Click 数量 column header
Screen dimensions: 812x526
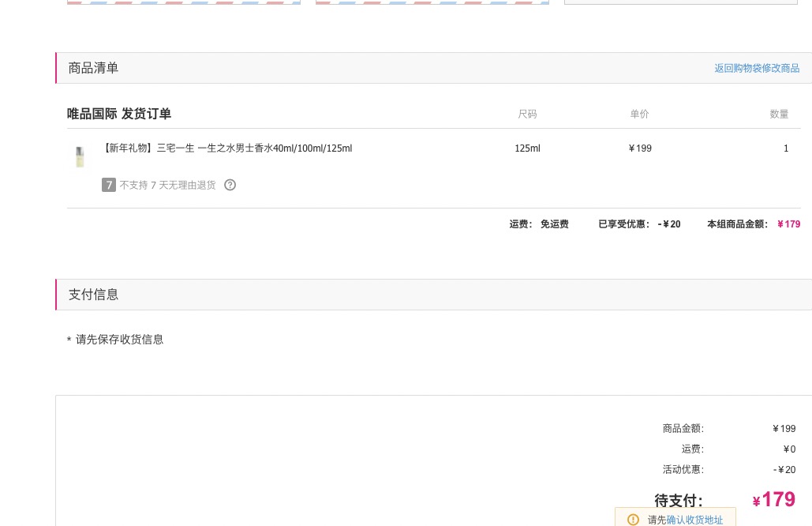tap(779, 114)
